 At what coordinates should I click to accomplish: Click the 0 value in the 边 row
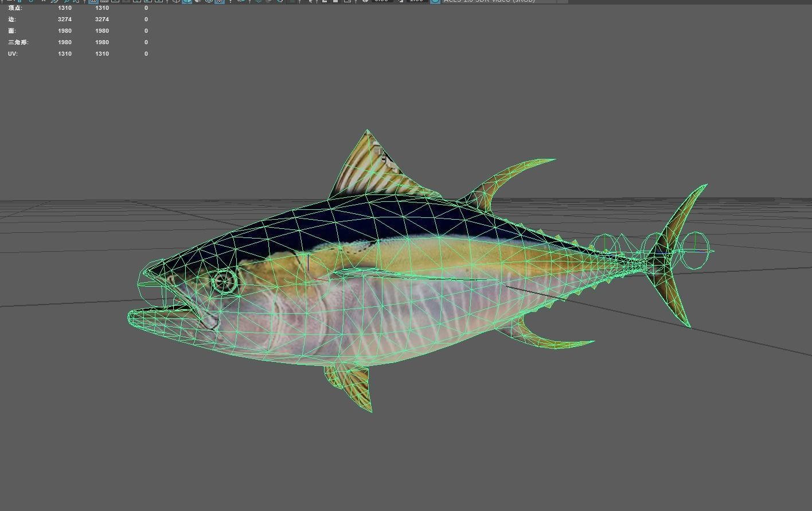[x=146, y=19]
